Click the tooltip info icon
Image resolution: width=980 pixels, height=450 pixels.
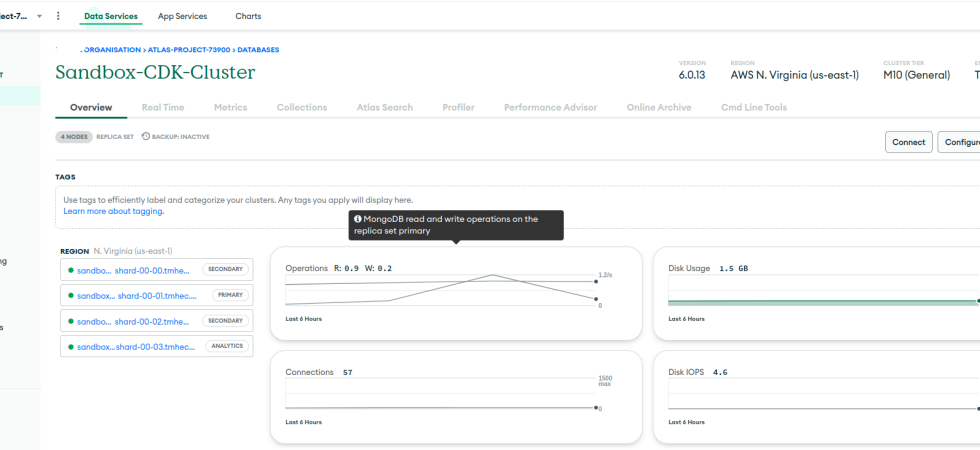click(x=358, y=219)
